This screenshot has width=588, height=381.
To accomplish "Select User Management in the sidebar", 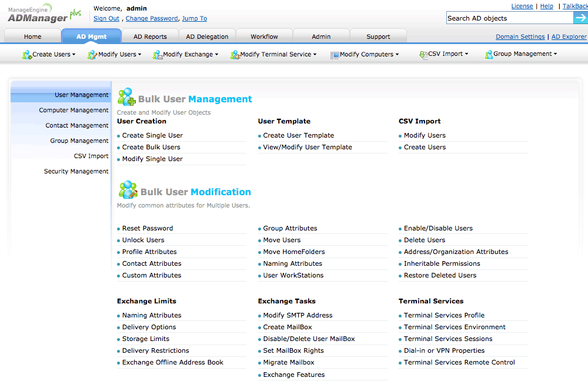I will click(x=61, y=95).
